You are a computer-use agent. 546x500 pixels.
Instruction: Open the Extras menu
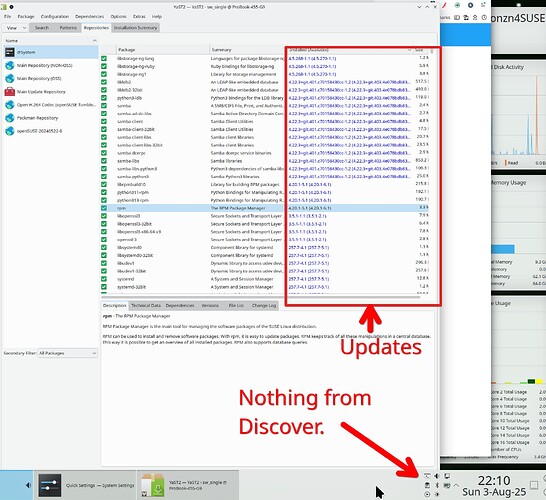139,16
